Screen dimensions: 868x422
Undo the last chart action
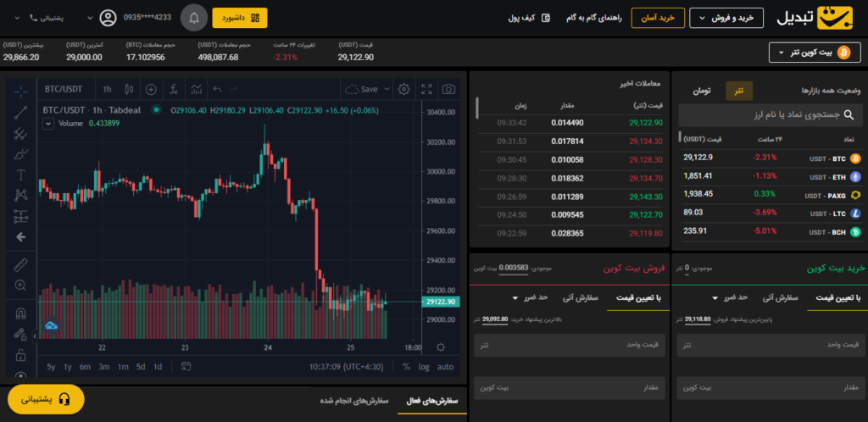(218, 89)
